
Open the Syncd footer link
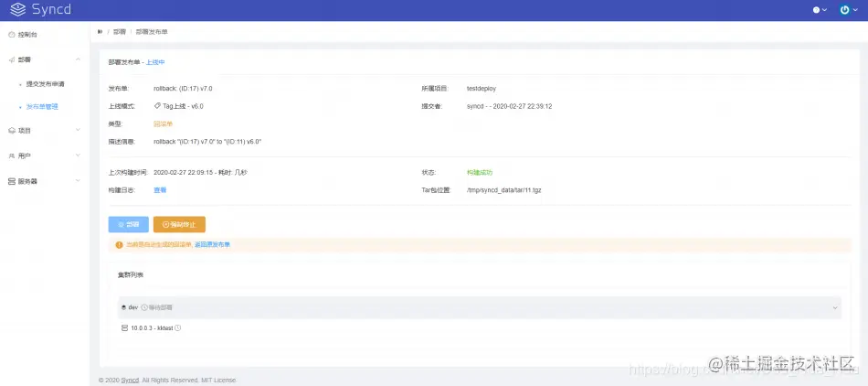click(x=130, y=380)
